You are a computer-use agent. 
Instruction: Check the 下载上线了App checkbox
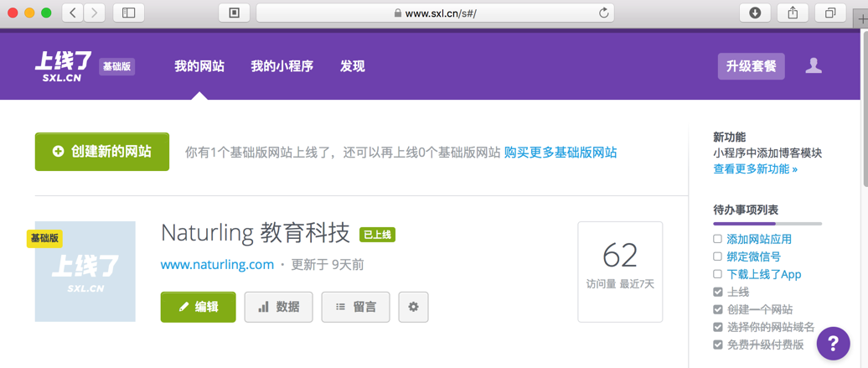click(717, 274)
